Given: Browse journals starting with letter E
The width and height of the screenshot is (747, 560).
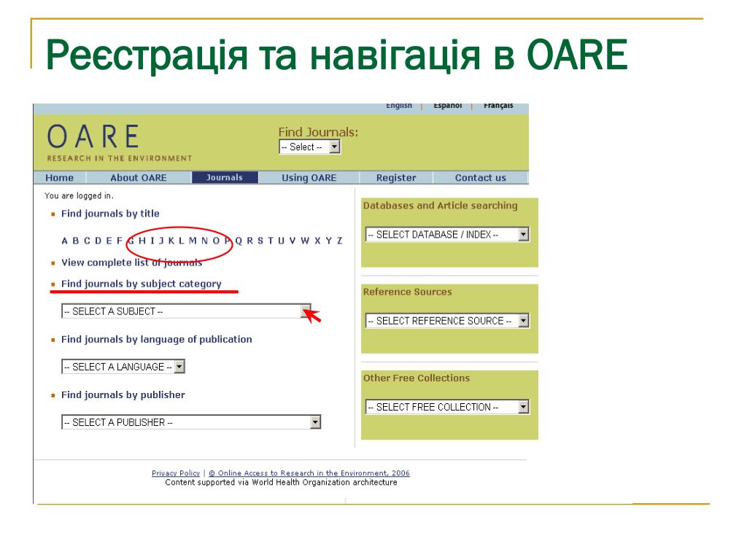Looking at the screenshot, I should [109, 241].
